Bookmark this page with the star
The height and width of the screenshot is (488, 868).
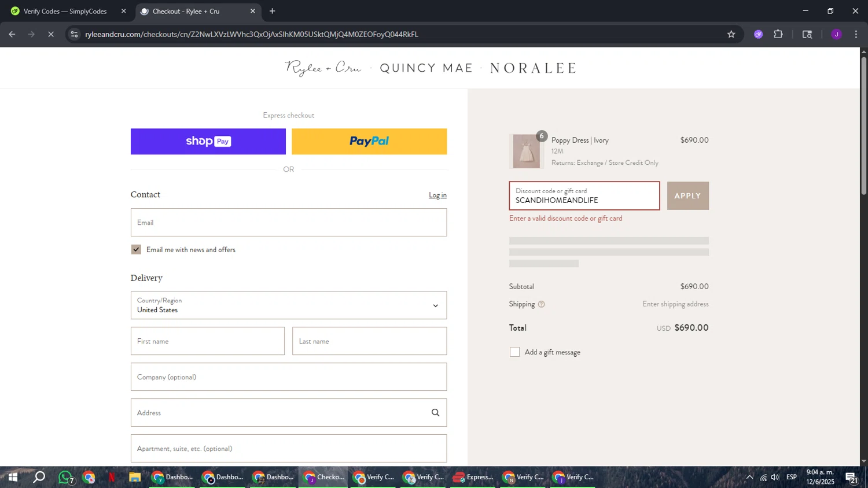731,34
